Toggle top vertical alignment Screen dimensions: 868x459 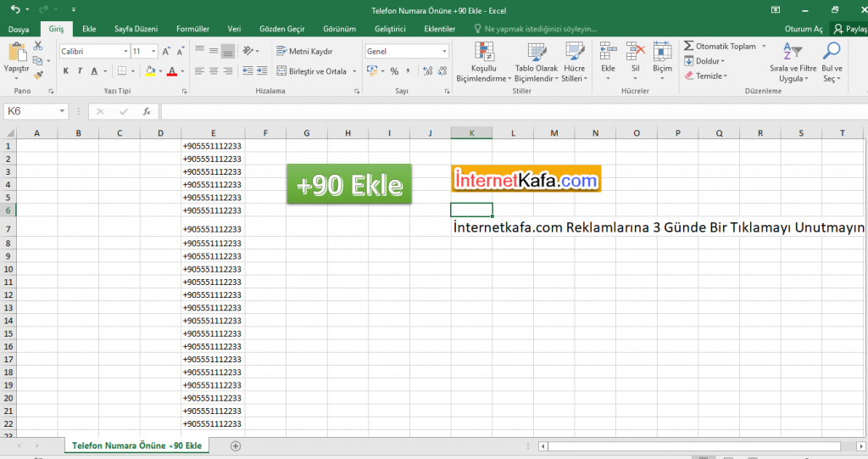click(199, 50)
